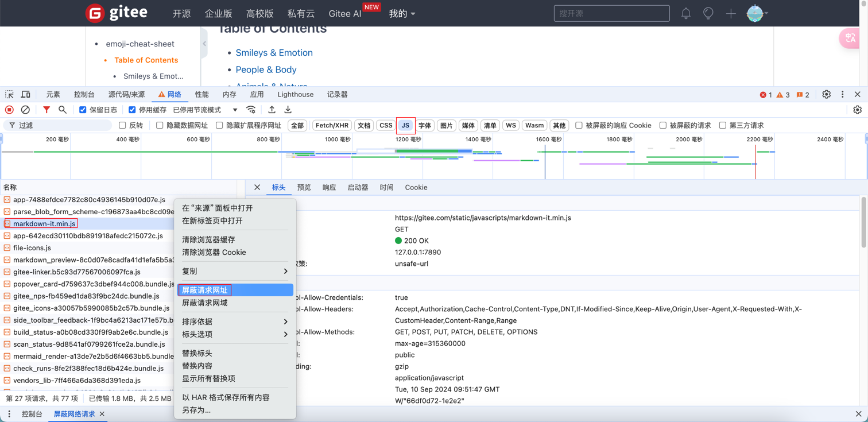Click the red load-event line in overview

755,162
